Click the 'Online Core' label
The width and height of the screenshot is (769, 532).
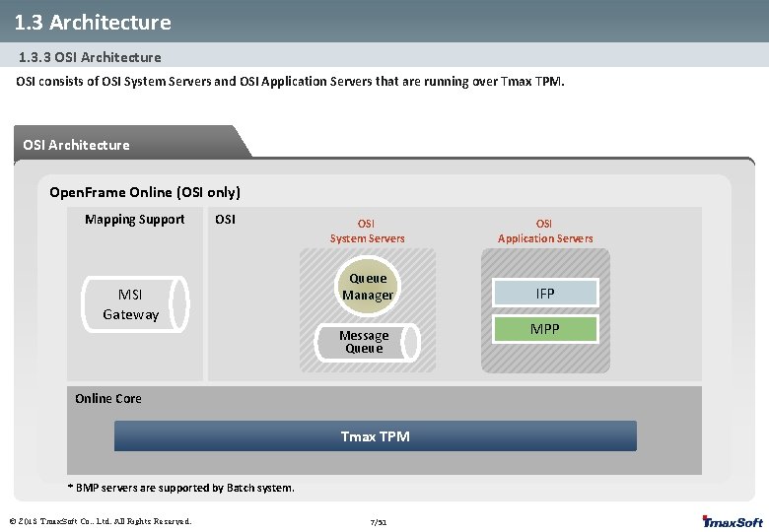tap(108, 398)
